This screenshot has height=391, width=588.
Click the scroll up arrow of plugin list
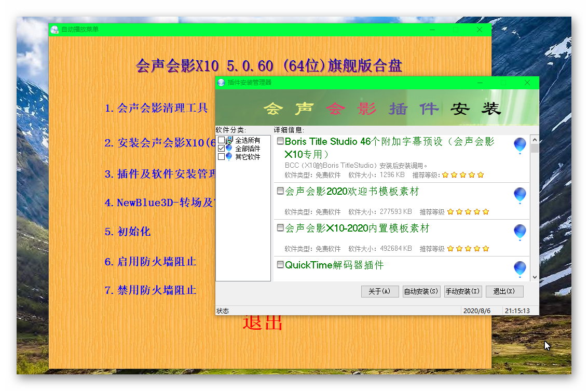pyautogui.click(x=535, y=140)
